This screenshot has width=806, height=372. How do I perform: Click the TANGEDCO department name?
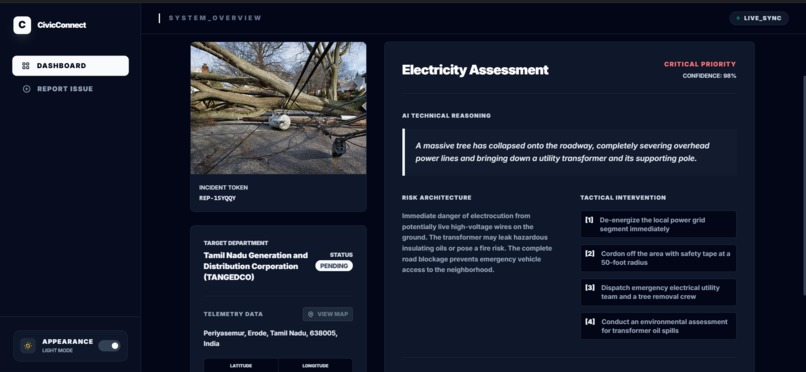tap(255, 266)
